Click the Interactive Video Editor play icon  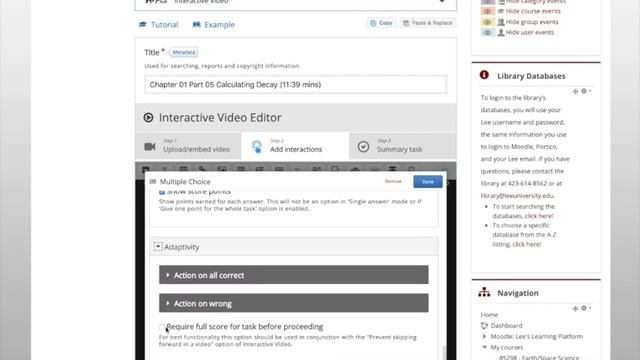click(148, 118)
